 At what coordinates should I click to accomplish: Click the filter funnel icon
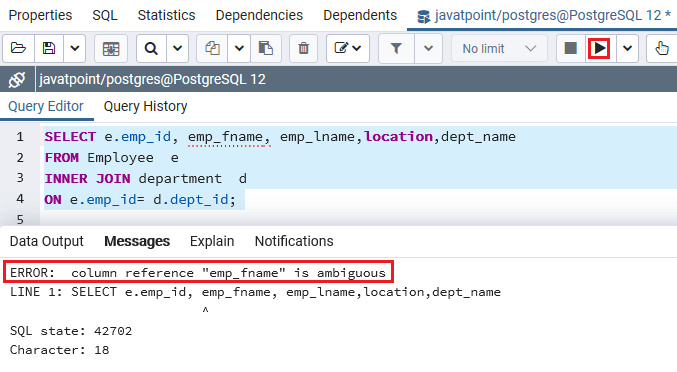pos(396,49)
